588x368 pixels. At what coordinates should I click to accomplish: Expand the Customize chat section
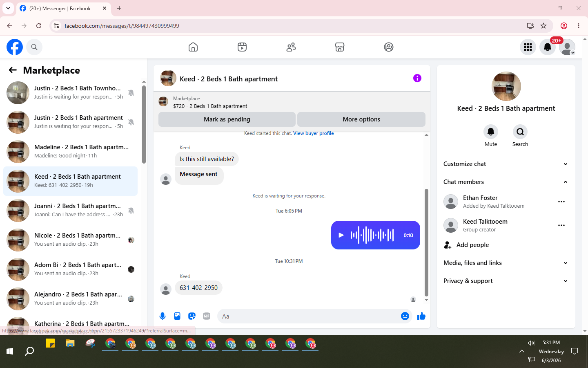coord(506,164)
